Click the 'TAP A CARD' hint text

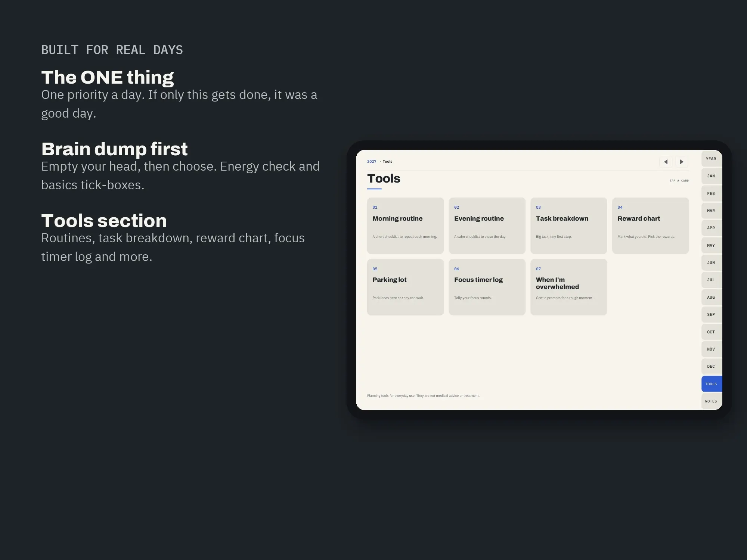click(679, 181)
